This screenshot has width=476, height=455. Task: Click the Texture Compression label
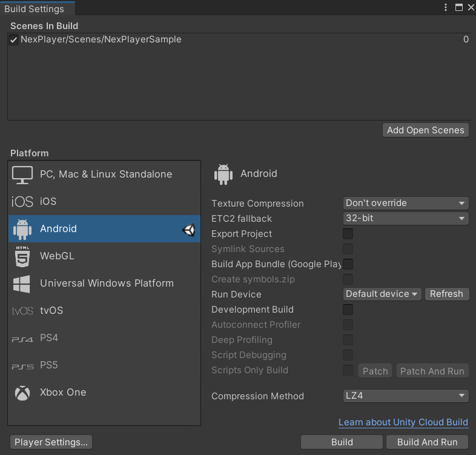(257, 204)
